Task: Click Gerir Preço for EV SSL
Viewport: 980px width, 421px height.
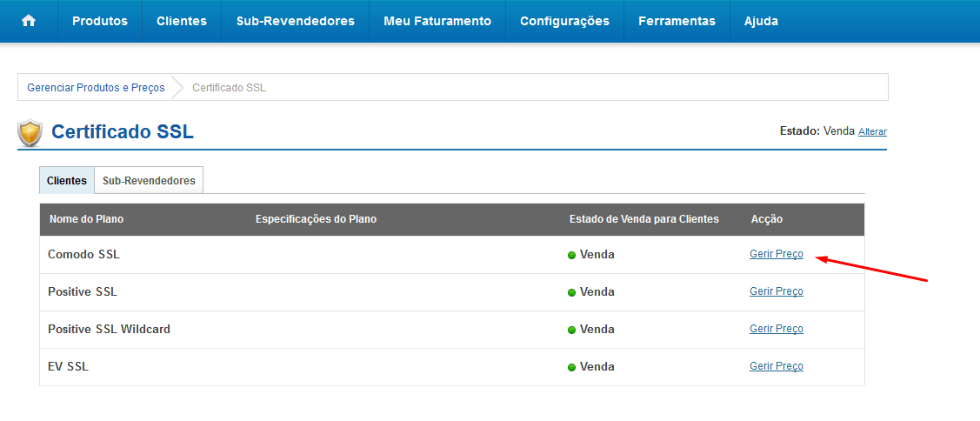Action: tap(777, 366)
